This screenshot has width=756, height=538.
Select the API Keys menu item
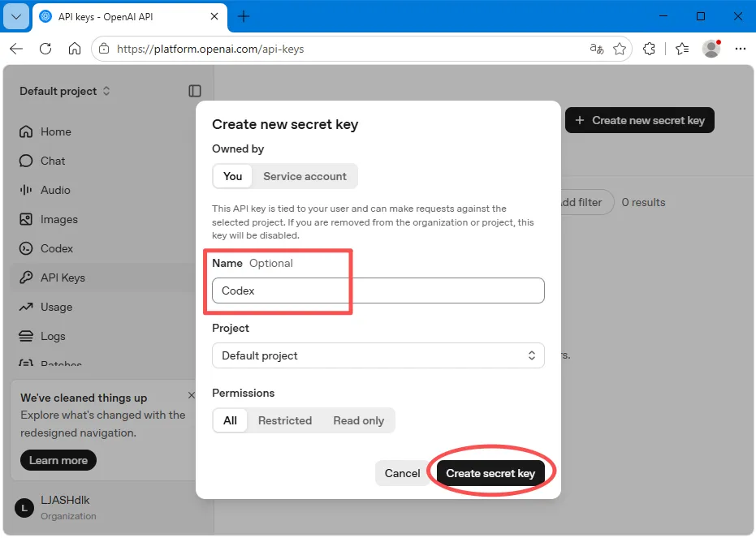point(53,278)
